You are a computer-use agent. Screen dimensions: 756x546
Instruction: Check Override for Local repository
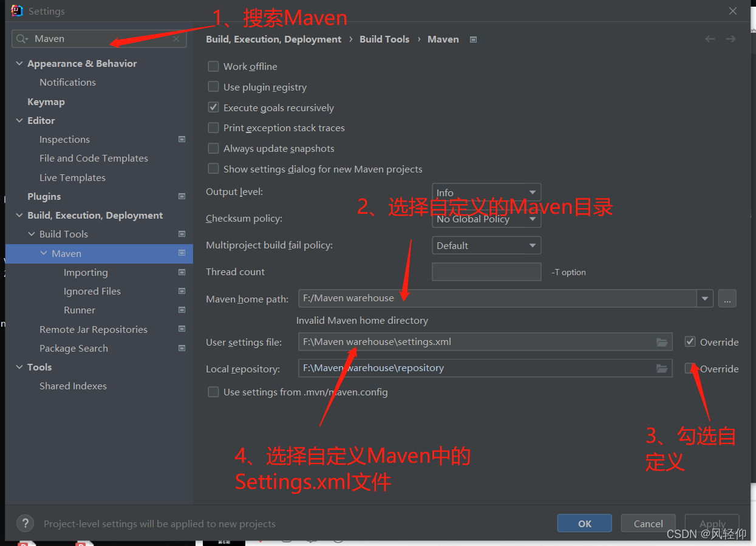(690, 368)
